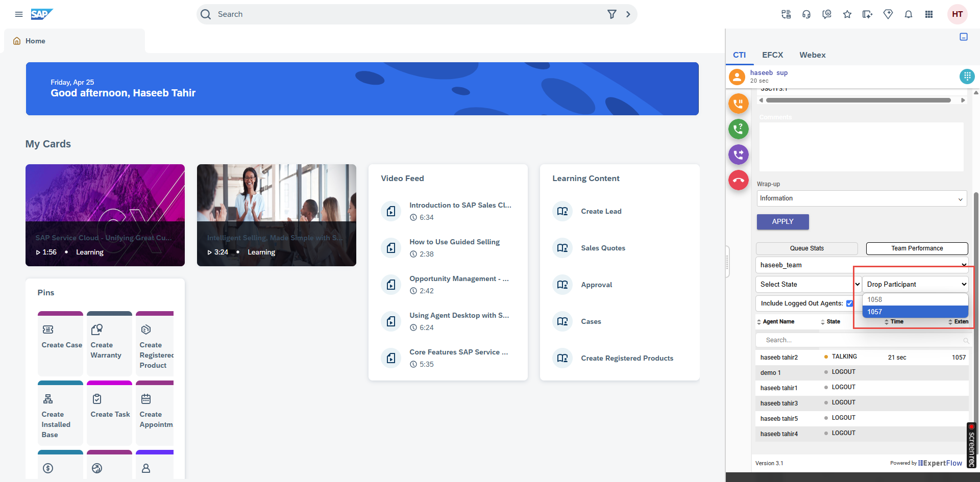This screenshot has width=980, height=482.
Task: Toggle Include Logged Out Agents checkbox
Action: [849, 303]
